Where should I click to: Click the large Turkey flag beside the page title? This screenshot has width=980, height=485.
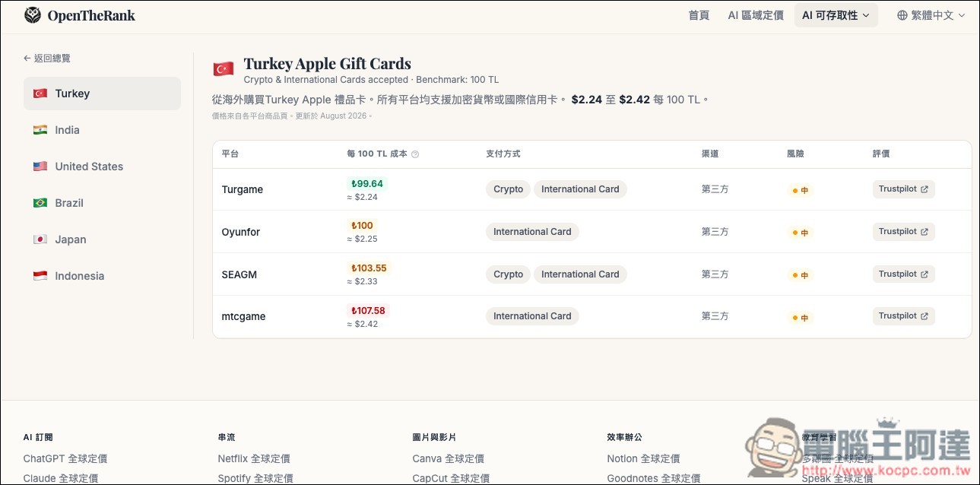click(x=223, y=69)
